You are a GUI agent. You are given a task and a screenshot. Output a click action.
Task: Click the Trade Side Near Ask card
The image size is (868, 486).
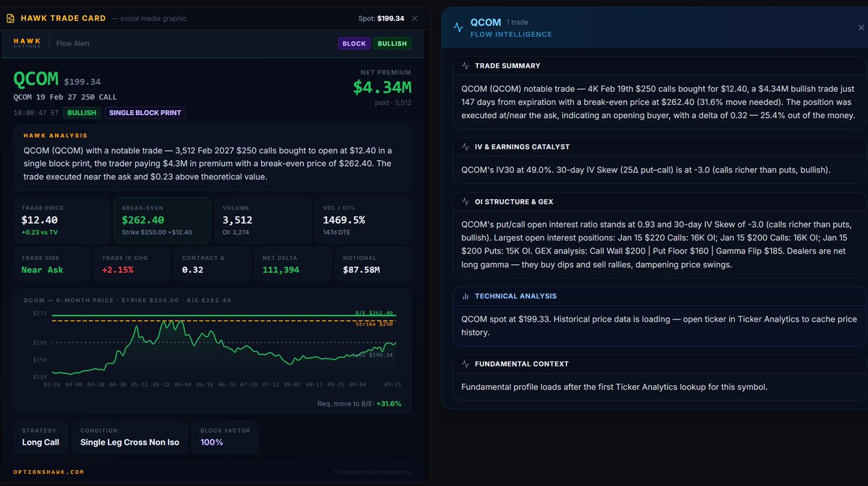pyautogui.click(x=51, y=264)
